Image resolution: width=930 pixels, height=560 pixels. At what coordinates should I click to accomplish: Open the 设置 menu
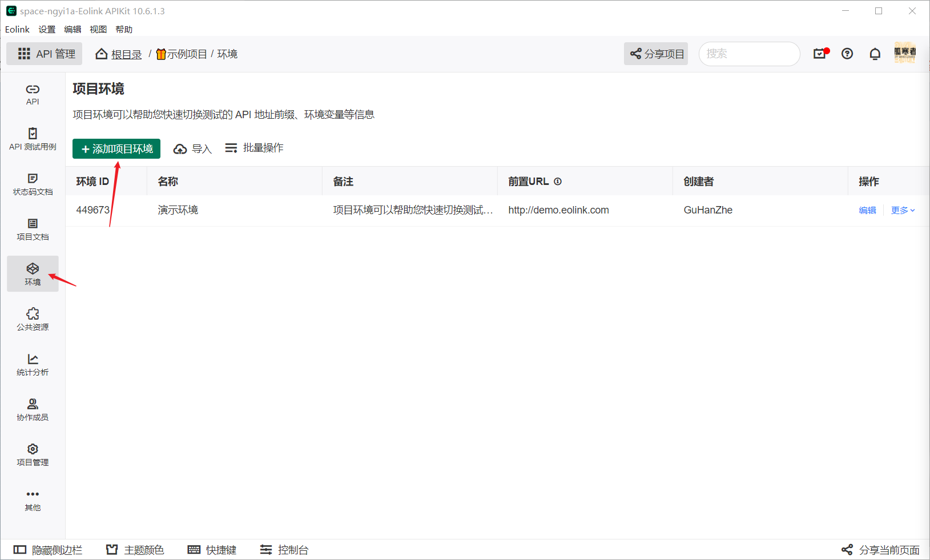point(47,29)
